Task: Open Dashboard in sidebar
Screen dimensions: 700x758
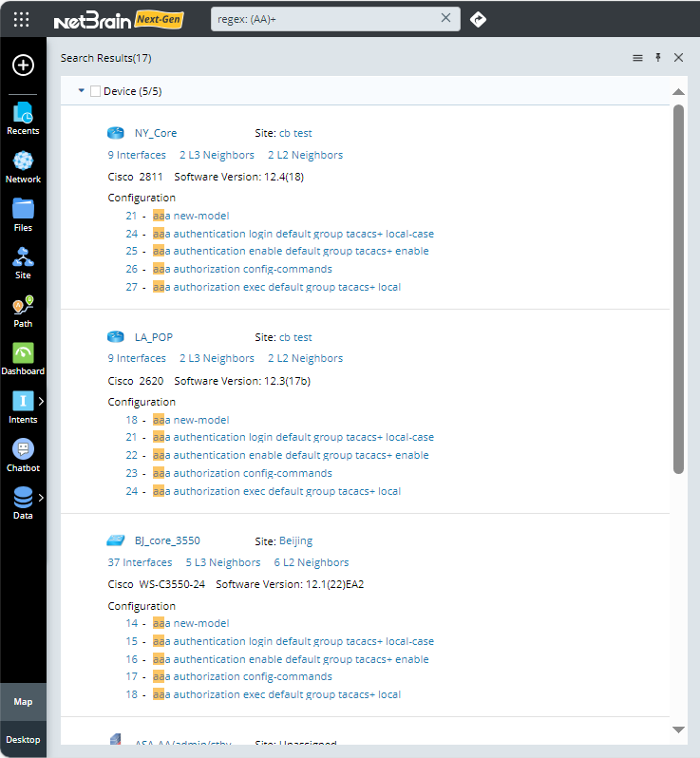Action: tap(23, 359)
